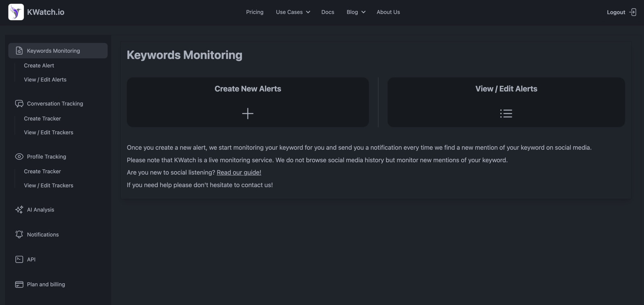The width and height of the screenshot is (644, 305).
Task: Open the Blog menu item
Action: 352,12
